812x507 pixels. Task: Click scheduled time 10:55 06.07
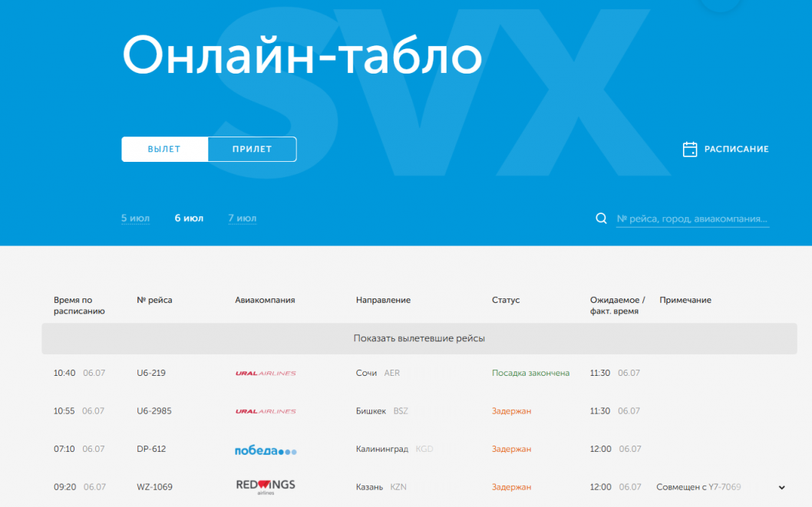click(x=79, y=411)
